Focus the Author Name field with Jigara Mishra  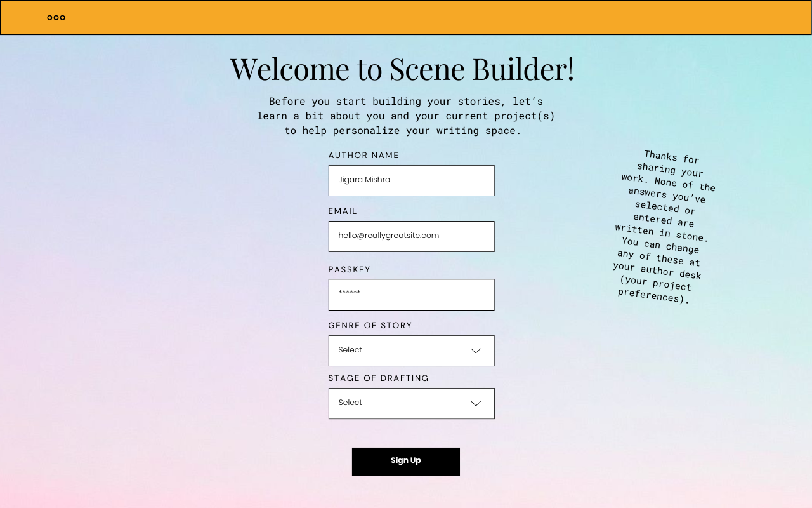(x=411, y=180)
